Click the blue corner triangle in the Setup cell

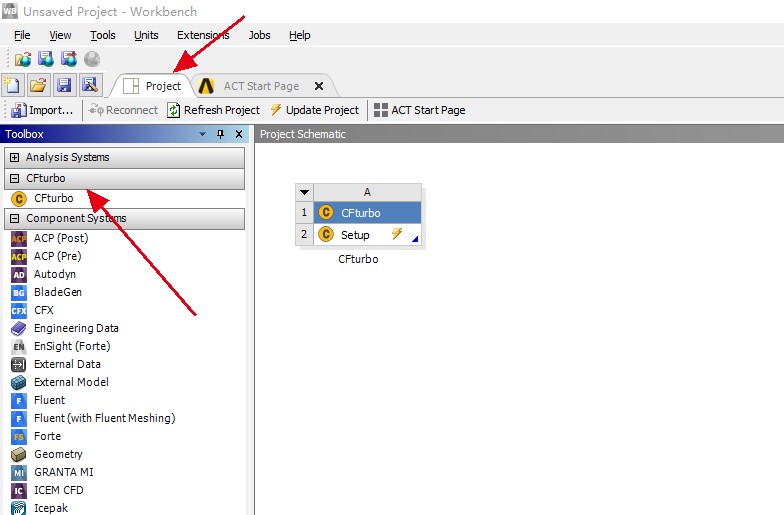(x=415, y=240)
